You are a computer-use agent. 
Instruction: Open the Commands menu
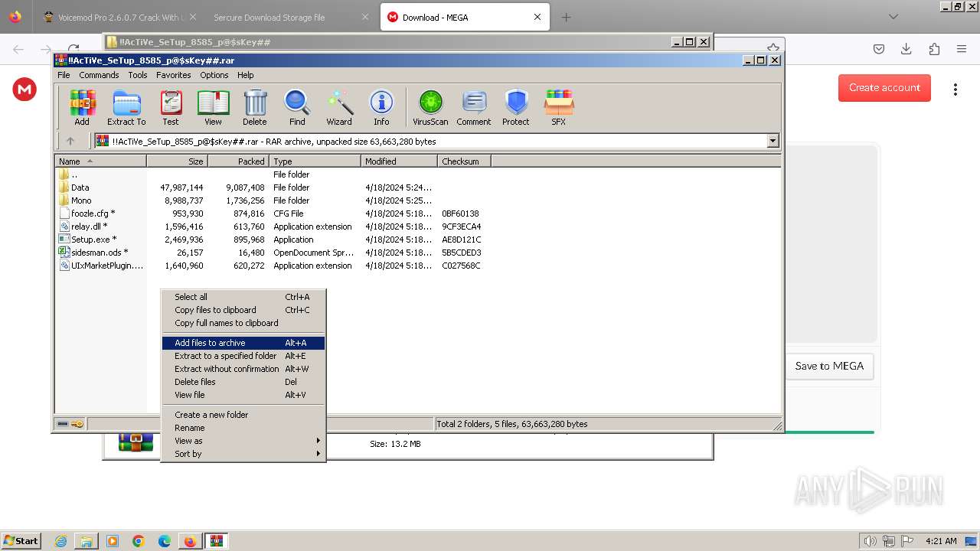tap(99, 75)
